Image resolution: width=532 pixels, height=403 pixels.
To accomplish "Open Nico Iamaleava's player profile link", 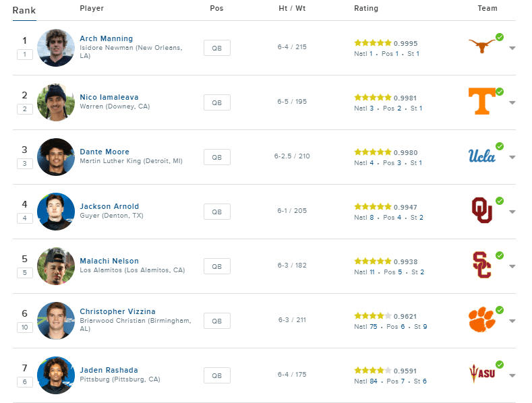I will (109, 97).
